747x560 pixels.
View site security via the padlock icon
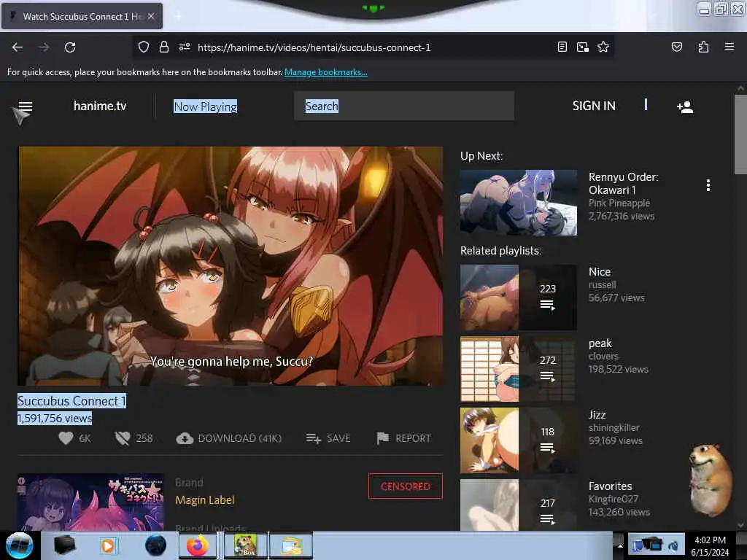[x=164, y=47]
